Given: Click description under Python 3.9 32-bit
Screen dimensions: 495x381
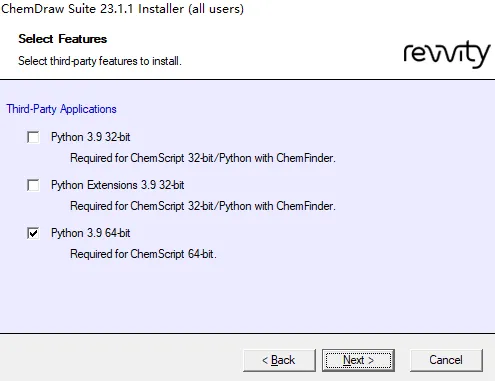Looking at the screenshot, I should point(203,158).
